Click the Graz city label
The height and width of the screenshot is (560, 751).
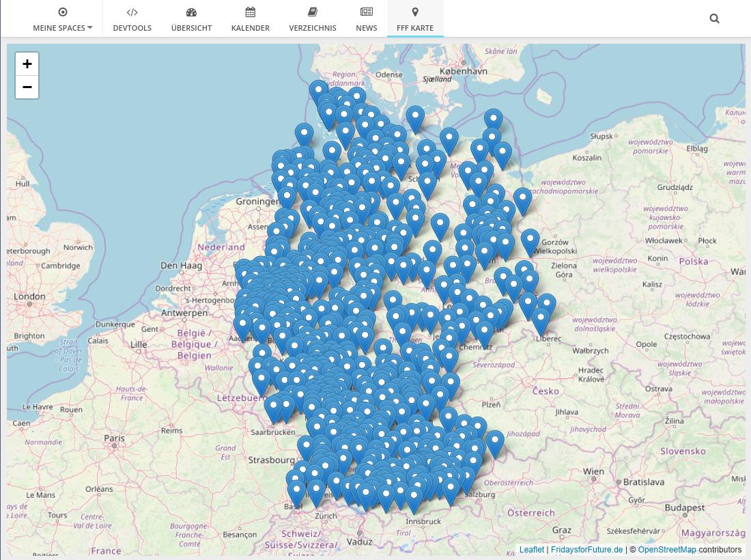[561, 530]
